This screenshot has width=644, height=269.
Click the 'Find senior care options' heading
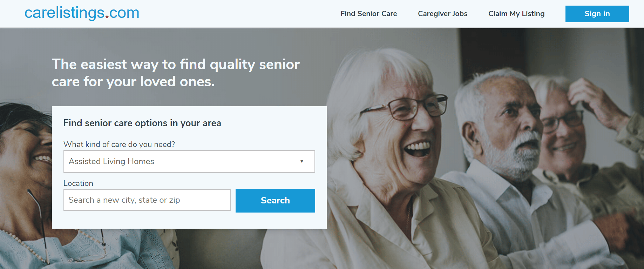[142, 123]
